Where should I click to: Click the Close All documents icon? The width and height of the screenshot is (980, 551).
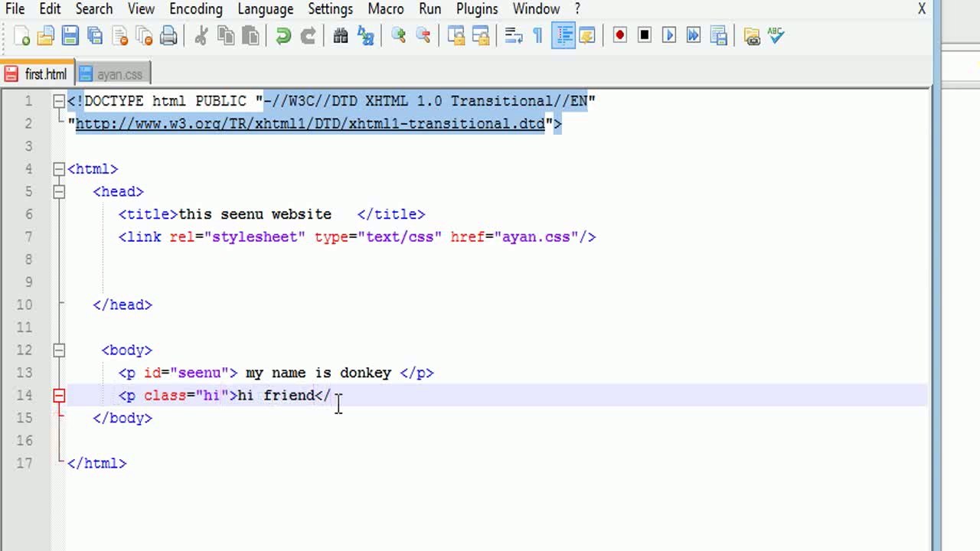coord(145,36)
